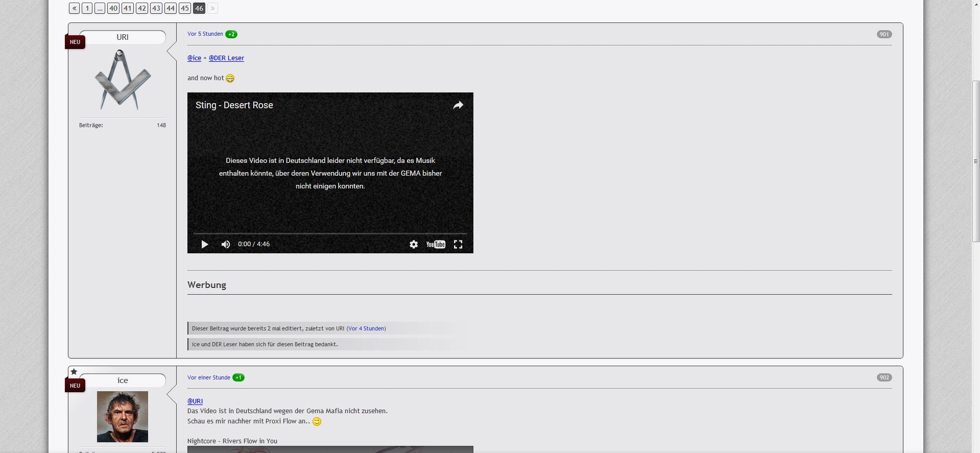Click the NEU badge on ice's post
Viewport: 980px width, 453px height.
(x=75, y=386)
